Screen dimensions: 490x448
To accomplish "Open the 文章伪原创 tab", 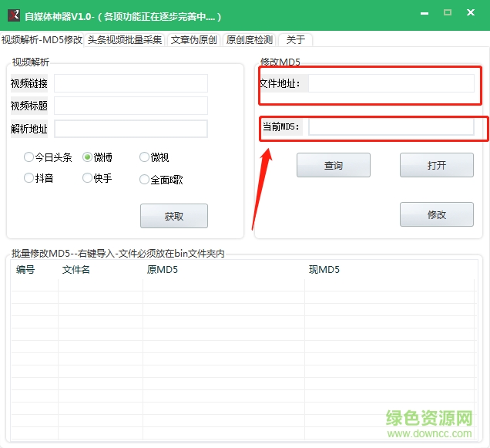I will [x=193, y=40].
